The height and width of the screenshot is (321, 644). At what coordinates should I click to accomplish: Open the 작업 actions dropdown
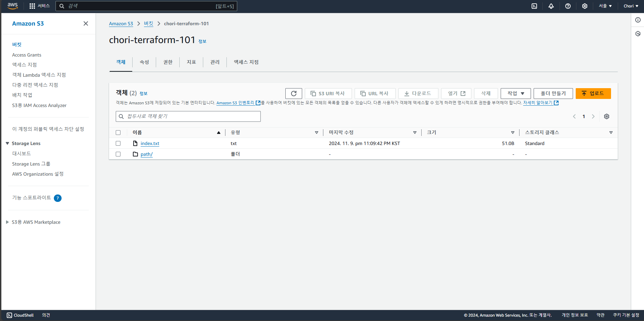click(x=516, y=94)
